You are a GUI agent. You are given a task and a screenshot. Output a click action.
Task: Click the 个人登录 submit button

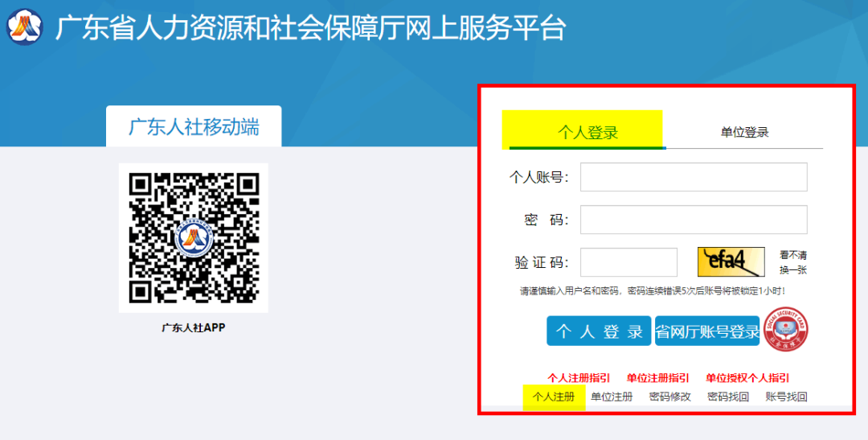[x=599, y=331]
